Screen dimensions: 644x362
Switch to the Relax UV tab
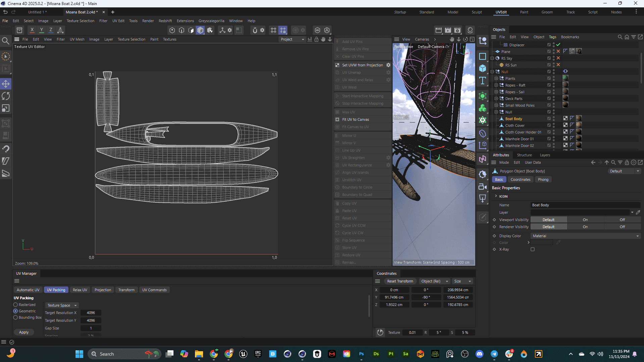click(80, 290)
